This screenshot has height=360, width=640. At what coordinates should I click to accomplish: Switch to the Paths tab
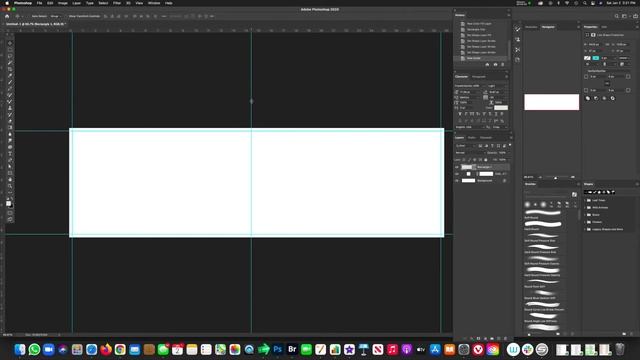tap(472, 138)
